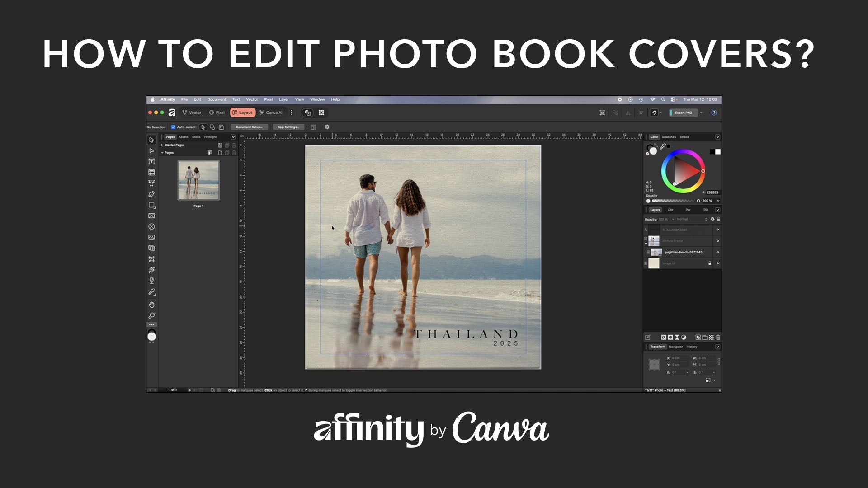Click the Hand view tool
Image resolution: width=868 pixels, height=488 pixels.
tap(151, 305)
